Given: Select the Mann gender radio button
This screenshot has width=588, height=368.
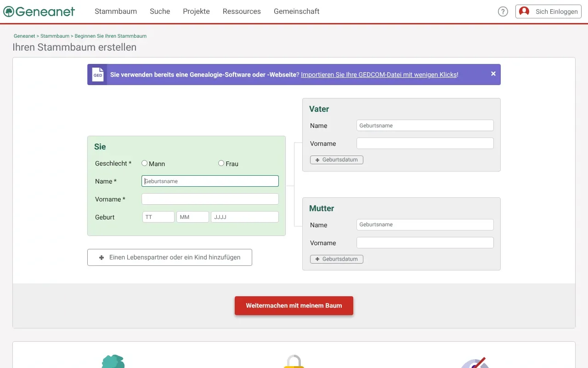Looking at the screenshot, I should click(144, 163).
